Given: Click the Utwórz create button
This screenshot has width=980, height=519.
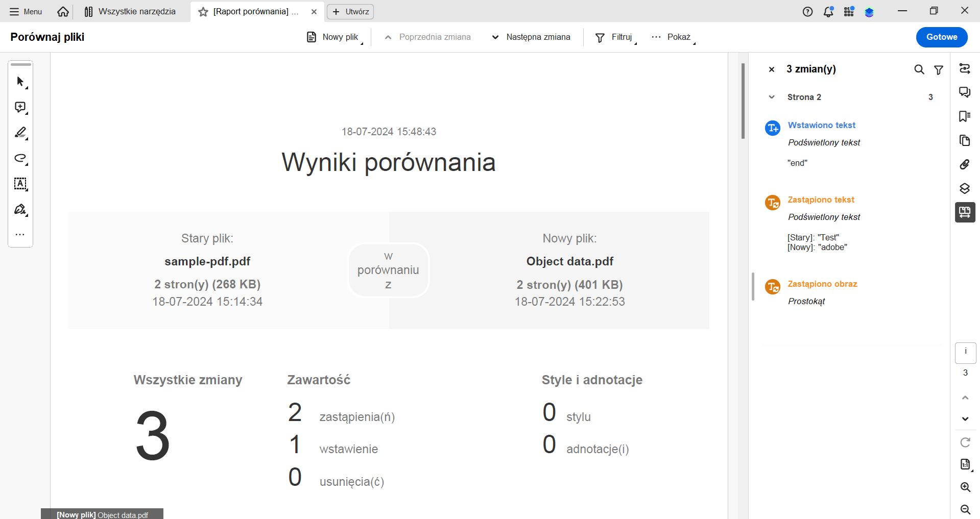Looking at the screenshot, I should pyautogui.click(x=350, y=11).
